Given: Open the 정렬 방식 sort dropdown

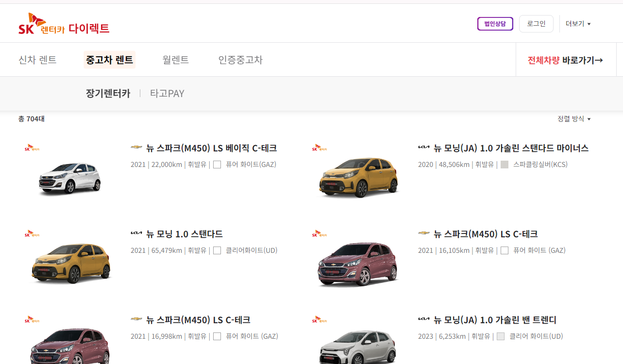Looking at the screenshot, I should [x=574, y=119].
